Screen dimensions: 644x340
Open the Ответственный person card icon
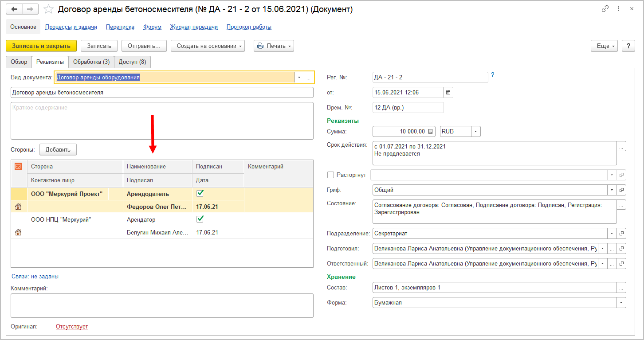621,264
